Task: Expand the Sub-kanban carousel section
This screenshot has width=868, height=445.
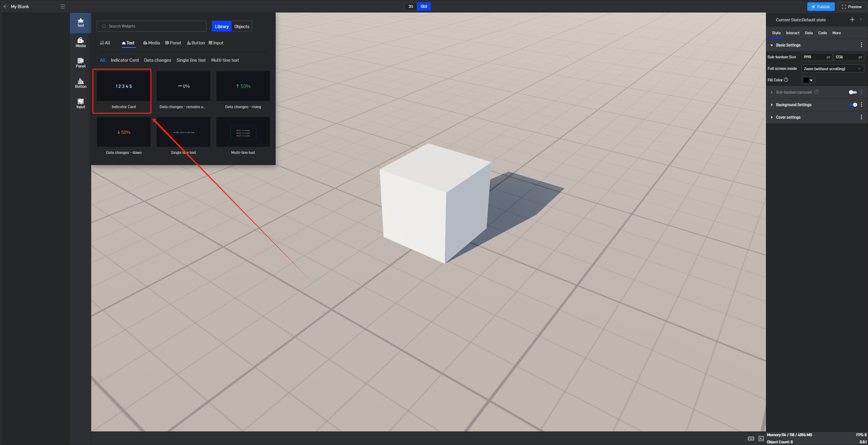Action: pos(772,92)
